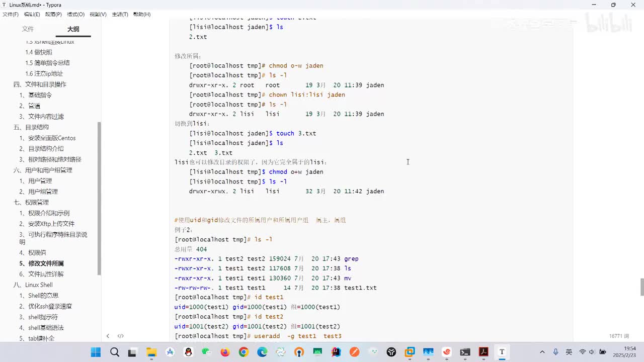Place cursor on 'chmod o-w jaden' line

pyautogui.click(x=256, y=66)
